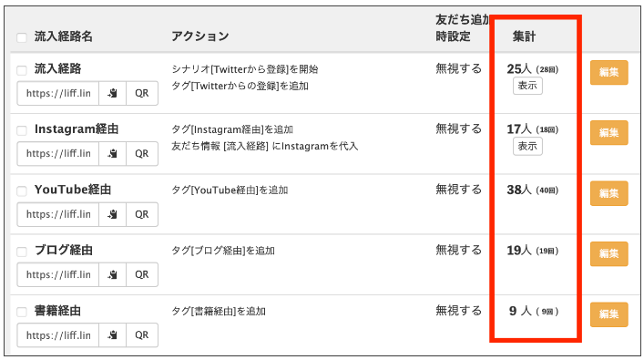Select the ブログ経由 row checkbox

[22, 252]
